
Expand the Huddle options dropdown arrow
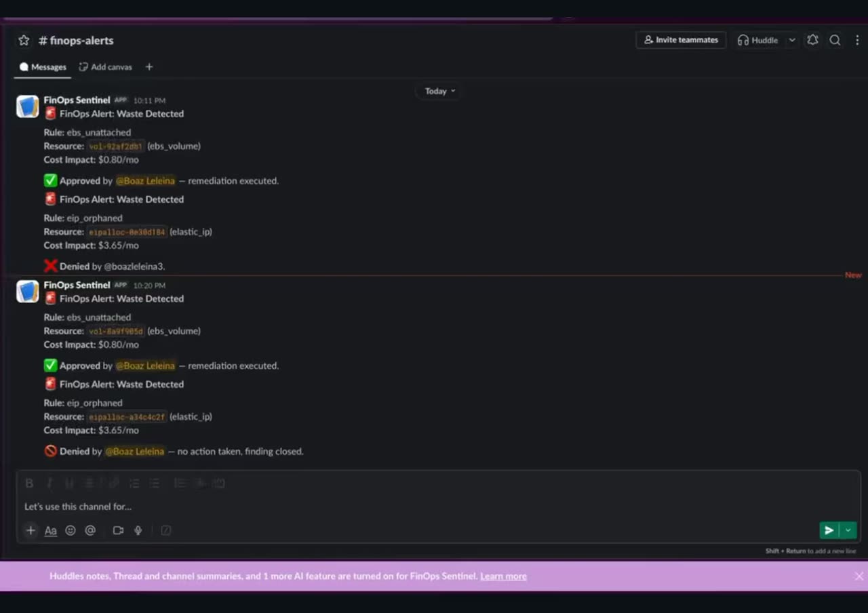click(791, 40)
